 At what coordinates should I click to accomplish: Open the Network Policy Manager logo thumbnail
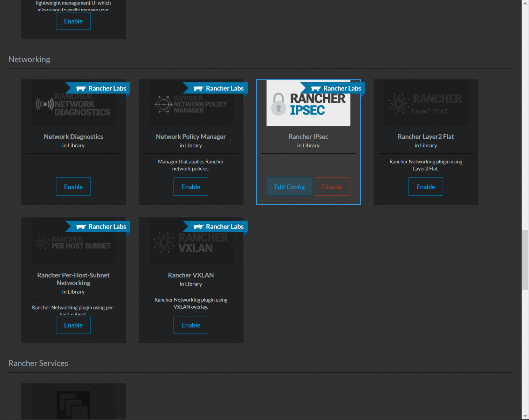191,103
